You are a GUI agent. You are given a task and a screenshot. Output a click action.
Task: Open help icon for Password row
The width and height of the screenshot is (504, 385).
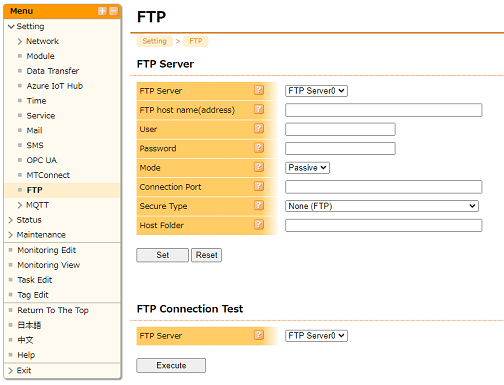[x=259, y=148]
